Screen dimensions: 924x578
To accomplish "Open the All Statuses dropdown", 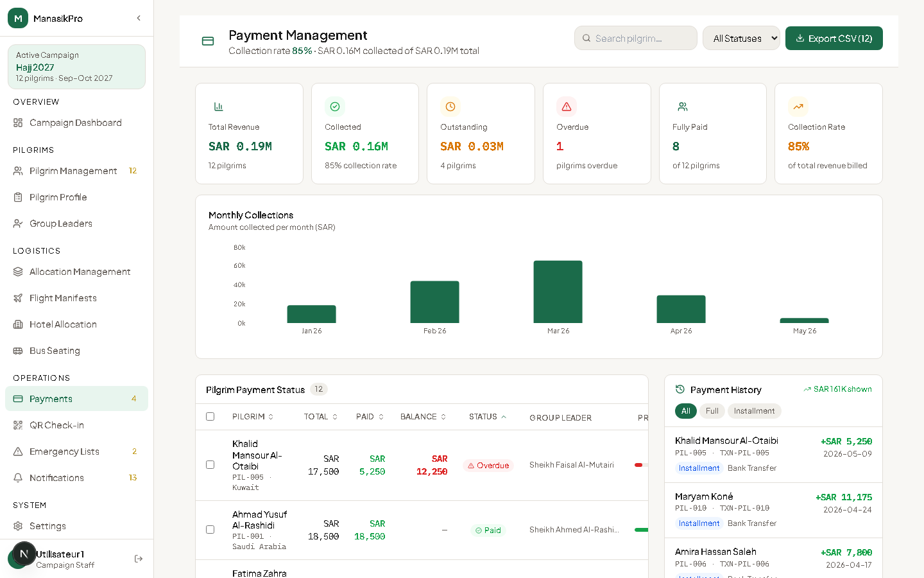I will pyautogui.click(x=741, y=38).
